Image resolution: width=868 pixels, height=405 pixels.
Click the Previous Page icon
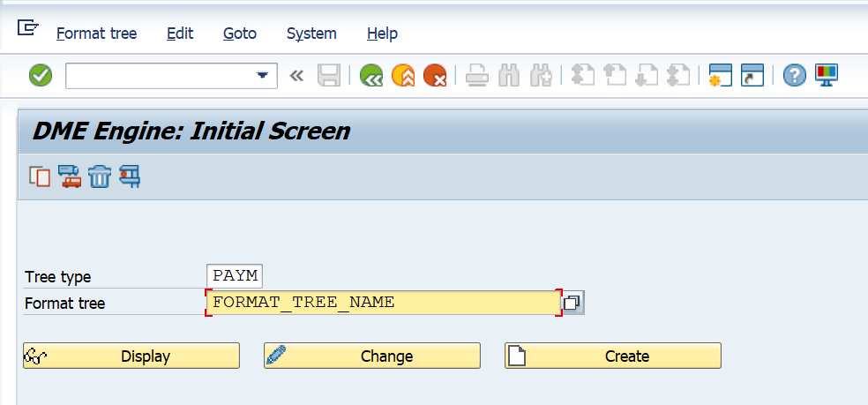click(x=614, y=75)
